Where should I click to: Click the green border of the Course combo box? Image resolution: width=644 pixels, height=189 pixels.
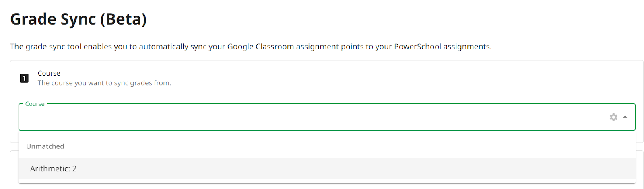coord(327,130)
